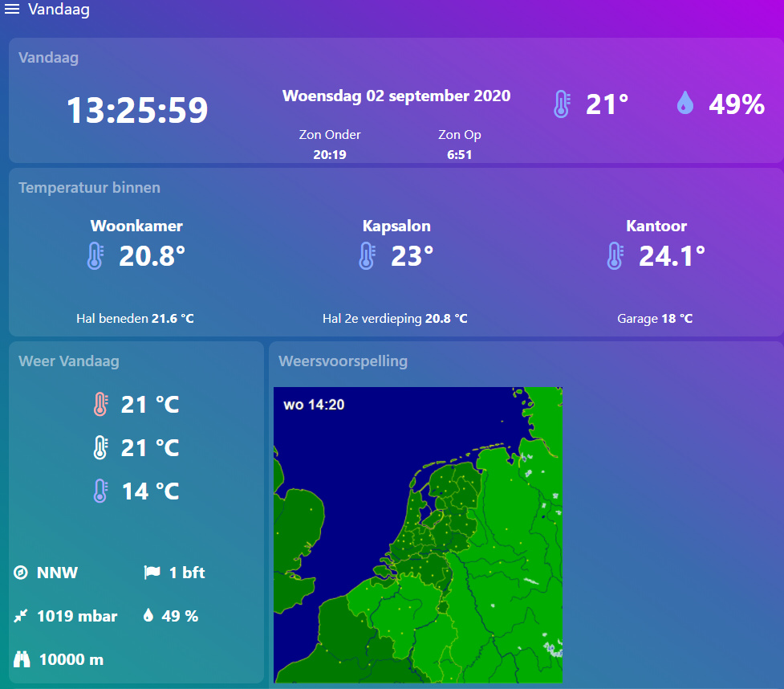
Task: Click Hal beneden 21.6 °C reading
Action: tap(135, 318)
